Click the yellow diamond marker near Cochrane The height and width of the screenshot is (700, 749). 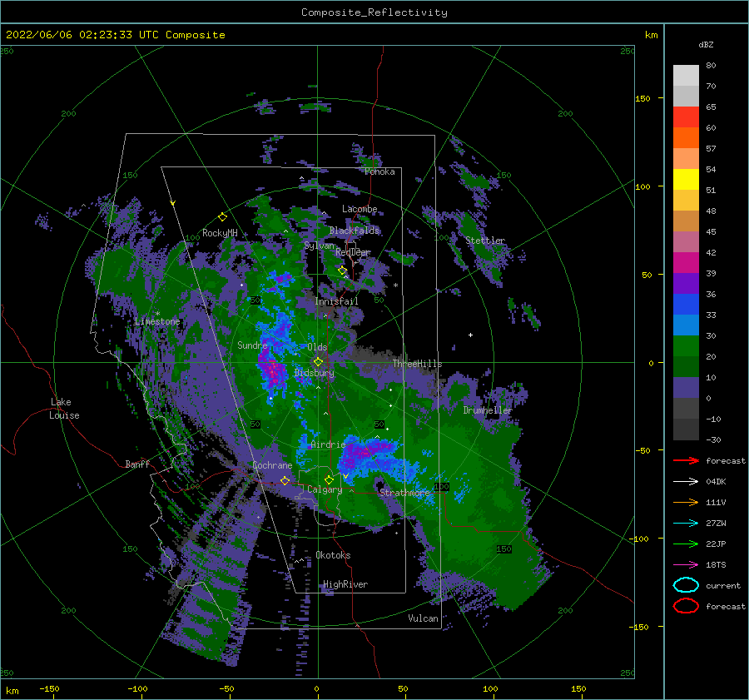285,480
